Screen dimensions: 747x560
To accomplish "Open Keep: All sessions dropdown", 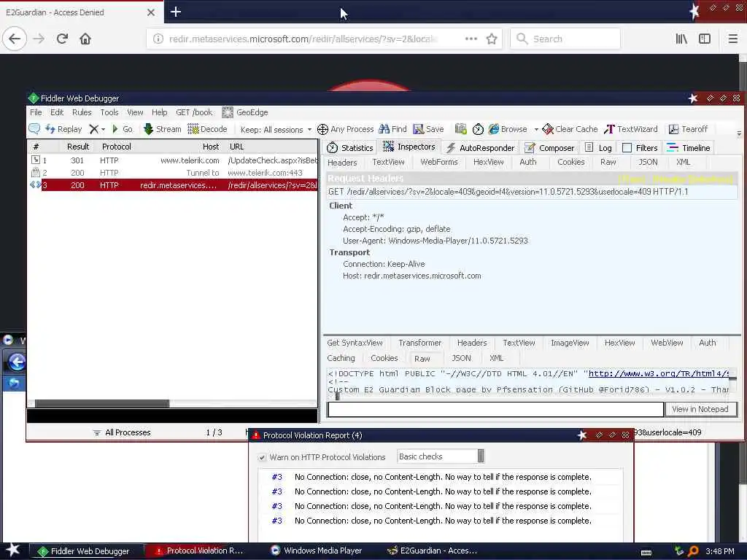I will tap(276, 130).
